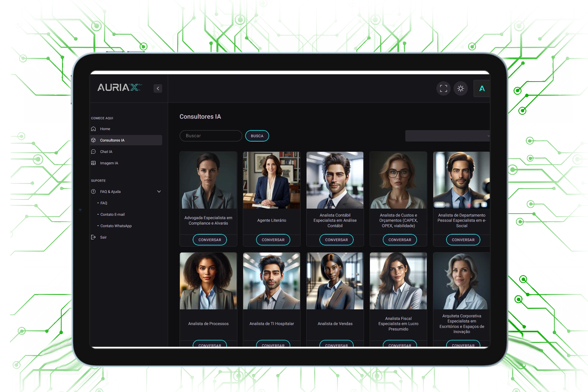
Task: Open the category filter dropdown
Action: coord(447,136)
